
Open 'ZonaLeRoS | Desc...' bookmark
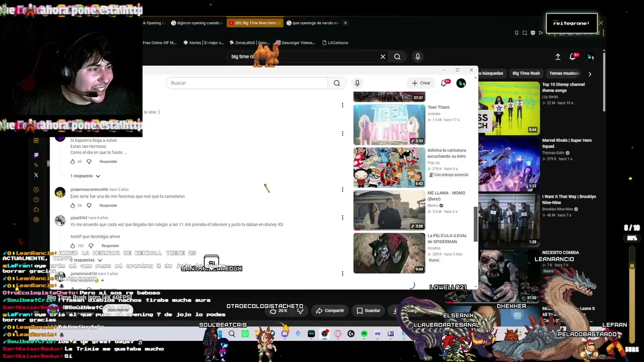249,43
